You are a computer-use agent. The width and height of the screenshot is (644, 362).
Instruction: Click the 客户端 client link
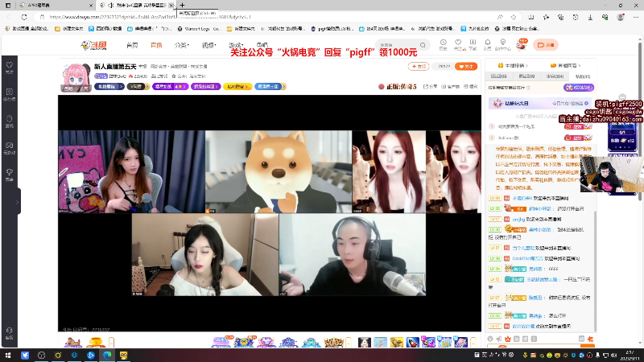coord(450,87)
